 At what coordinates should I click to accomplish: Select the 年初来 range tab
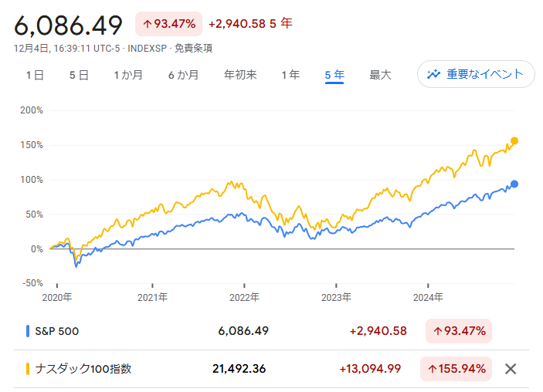(240, 75)
